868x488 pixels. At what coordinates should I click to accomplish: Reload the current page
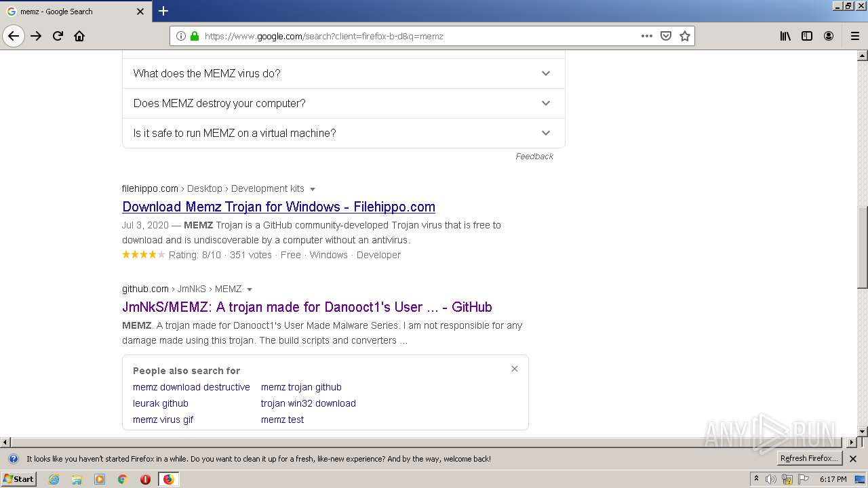point(58,36)
